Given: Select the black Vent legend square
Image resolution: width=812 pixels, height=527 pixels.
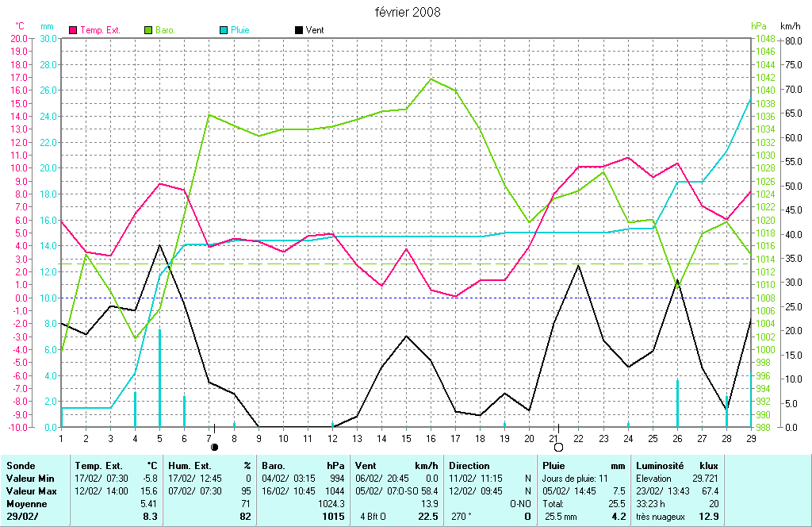Looking at the screenshot, I should 298,30.
